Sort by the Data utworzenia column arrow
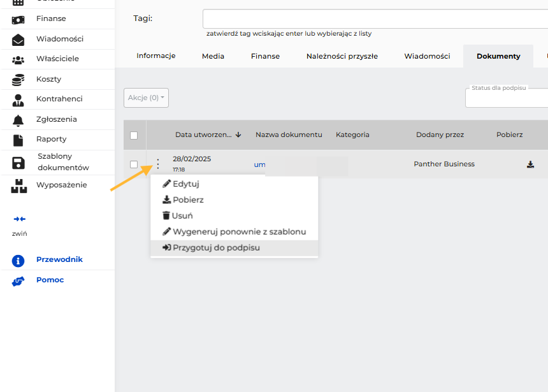 click(238, 134)
